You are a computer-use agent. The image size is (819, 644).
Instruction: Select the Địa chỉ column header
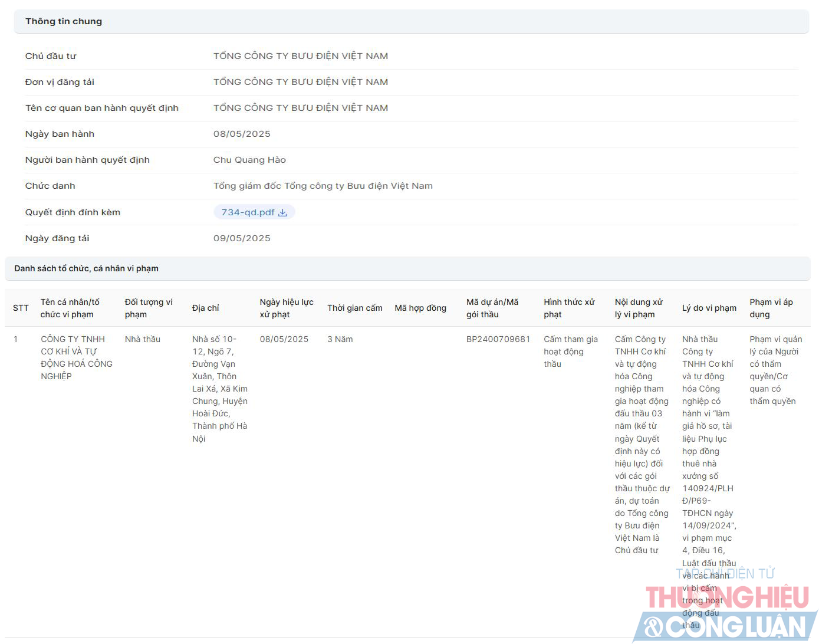pos(205,308)
